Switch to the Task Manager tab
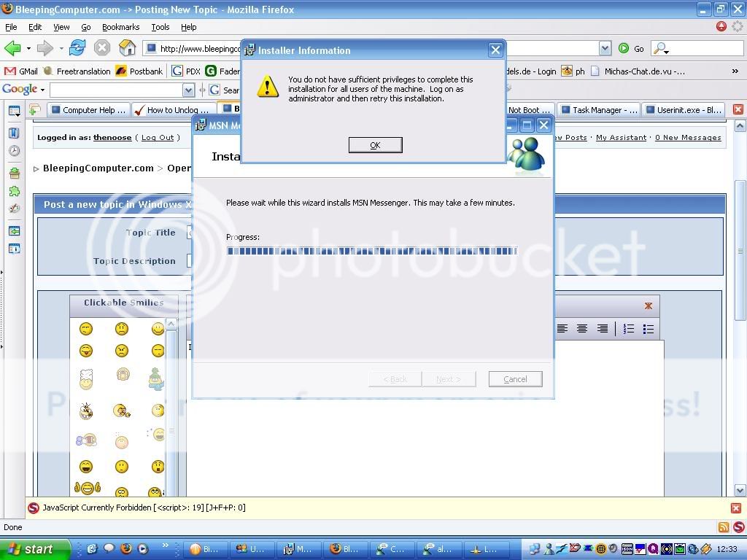Viewport: 747px width, 560px height. 600,110
